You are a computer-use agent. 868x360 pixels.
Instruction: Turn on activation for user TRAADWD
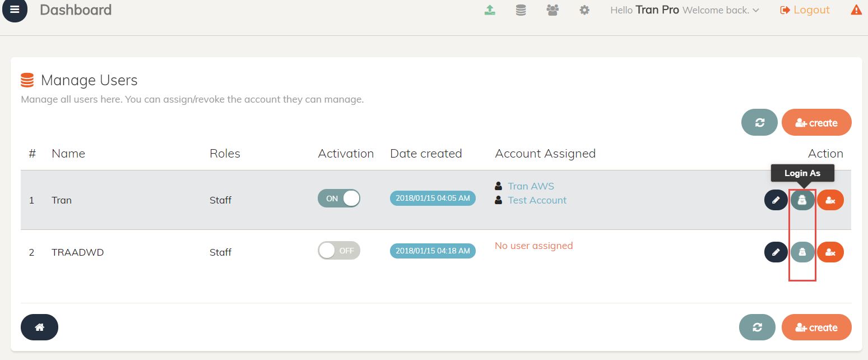pyautogui.click(x=338, y=251)
